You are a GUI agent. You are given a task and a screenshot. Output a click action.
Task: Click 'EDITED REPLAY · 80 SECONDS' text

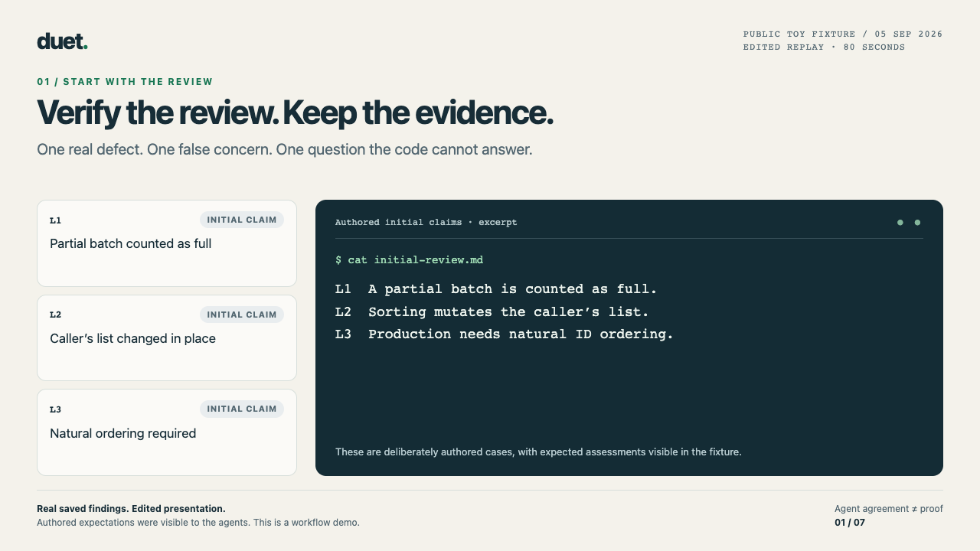824,47
